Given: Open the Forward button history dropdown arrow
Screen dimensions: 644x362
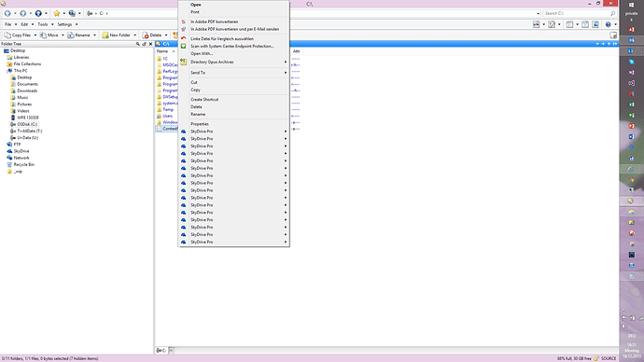Looking at the screenshot, I should [31, 14].
